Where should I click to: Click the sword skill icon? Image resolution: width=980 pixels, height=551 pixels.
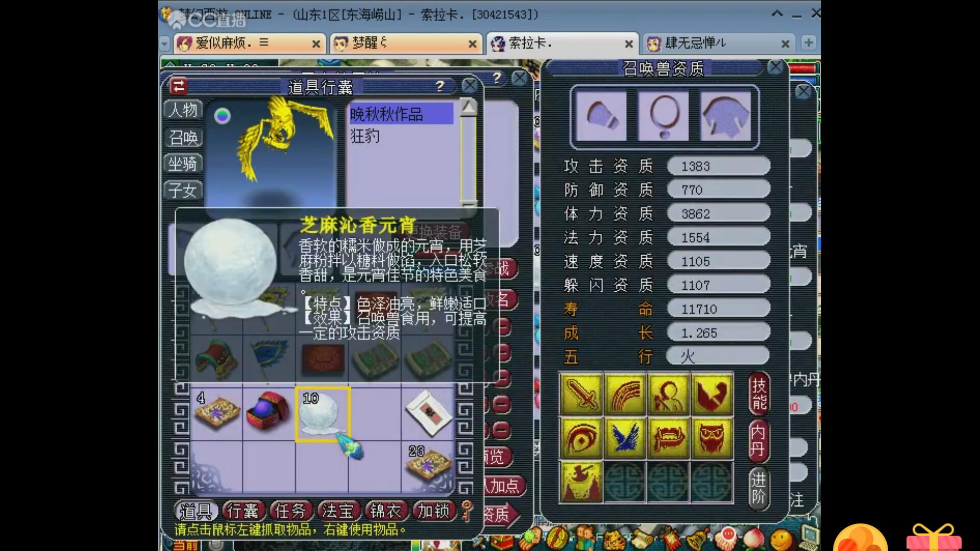point(581,394)
